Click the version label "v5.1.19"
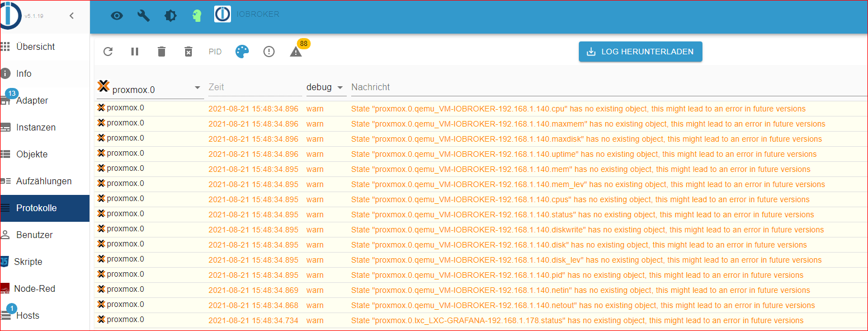The height and width of the screenshot is (331, 868). point(34,16)
